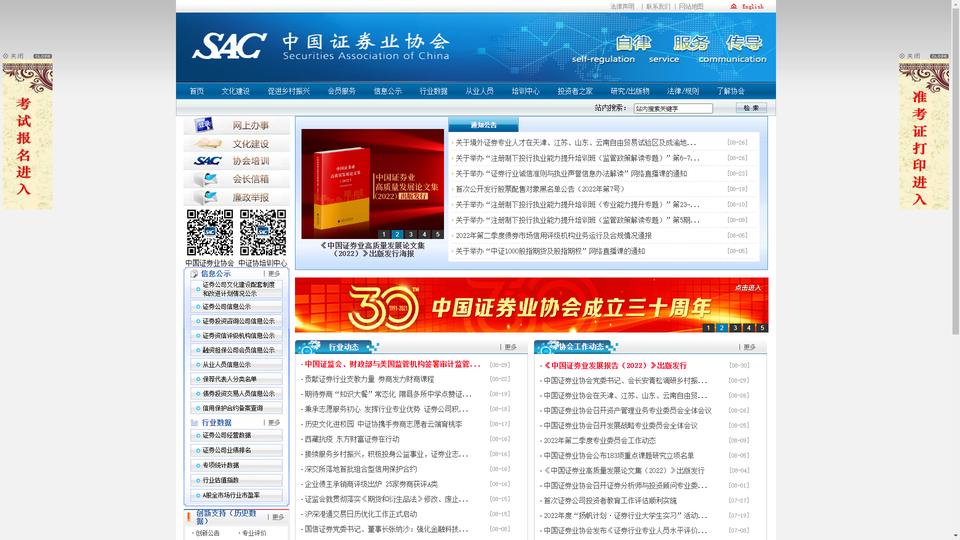This screenshot has height=540, width=960.
Task: Open 培训中心 navigation menu
Action: pyautogui.click(x=525, y=91)
